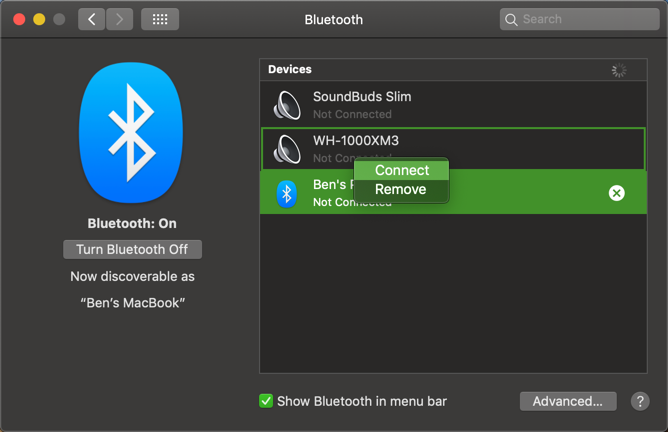Uncheck Show Bluetooth in menu bar
The width and height of the screenshot is (668, 432).
[x=266, y=401]
